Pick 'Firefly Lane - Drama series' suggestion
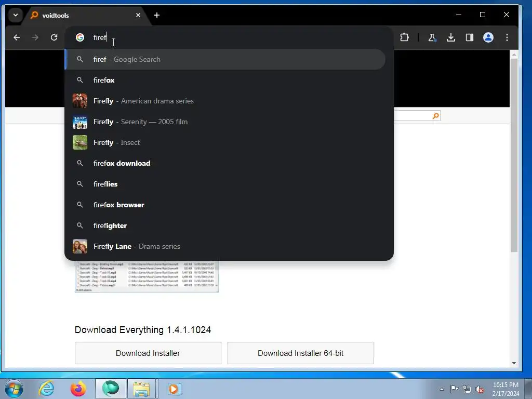Screen dimensions: 532x399 click(x=225, y=246)
